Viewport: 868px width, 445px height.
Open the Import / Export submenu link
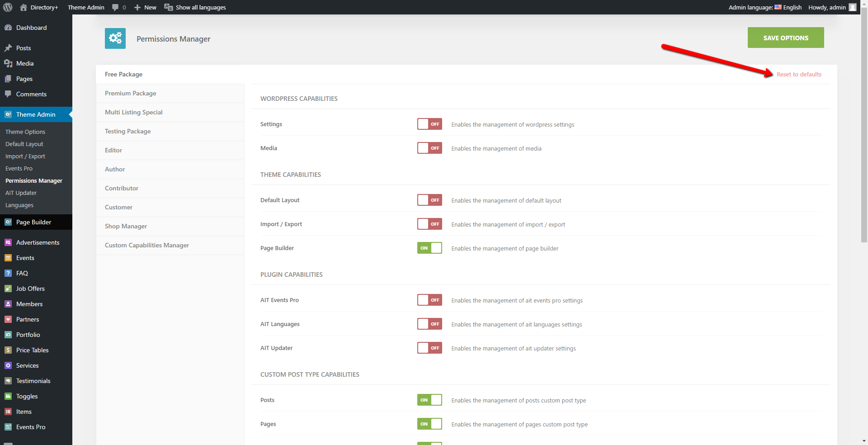(x=25, y=156)
